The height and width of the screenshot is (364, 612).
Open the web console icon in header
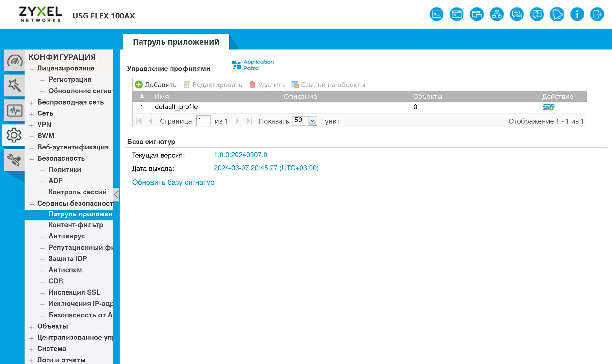(x=456, y=14)
